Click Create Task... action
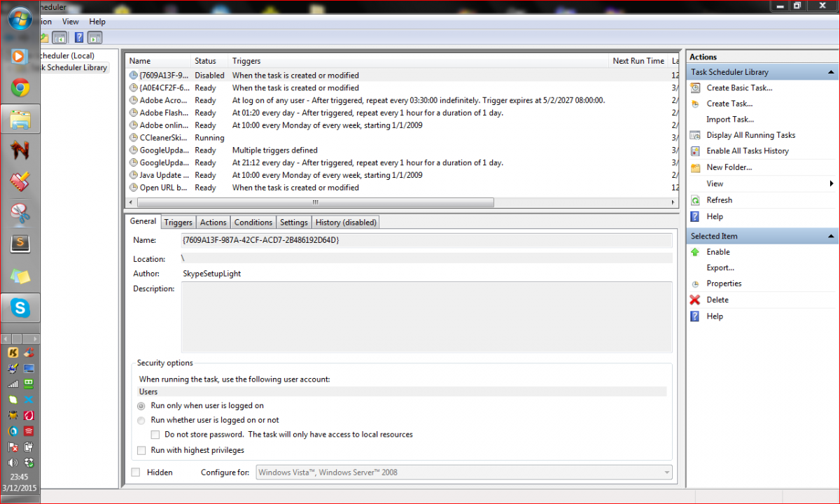Image resolution: width=840 pixels, height=504 pixels. 729,104
